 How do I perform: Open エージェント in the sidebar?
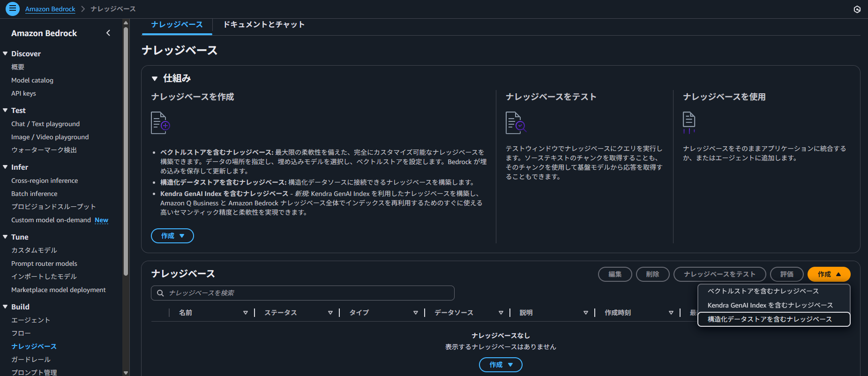coord(30,320)
